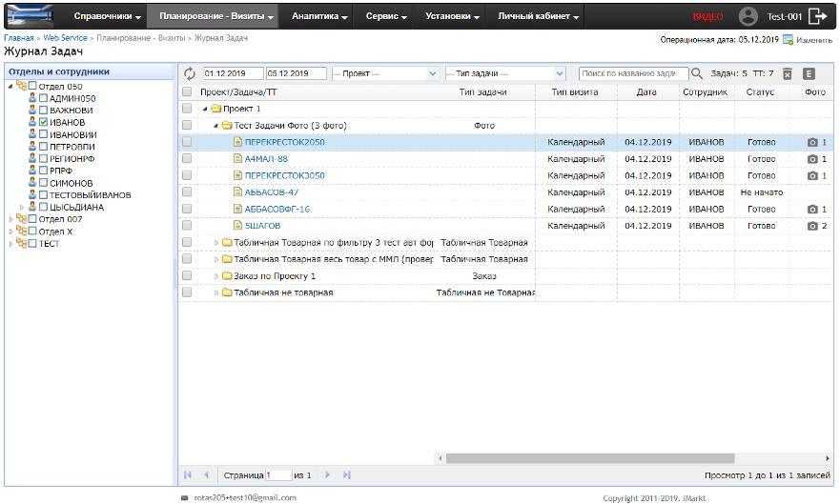Click the task name search field

click(634, 73)
